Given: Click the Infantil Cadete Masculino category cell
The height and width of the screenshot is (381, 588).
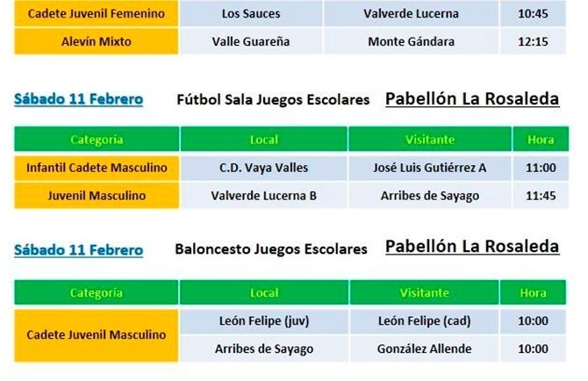Looking at the screenshot, I should (97, 168).
